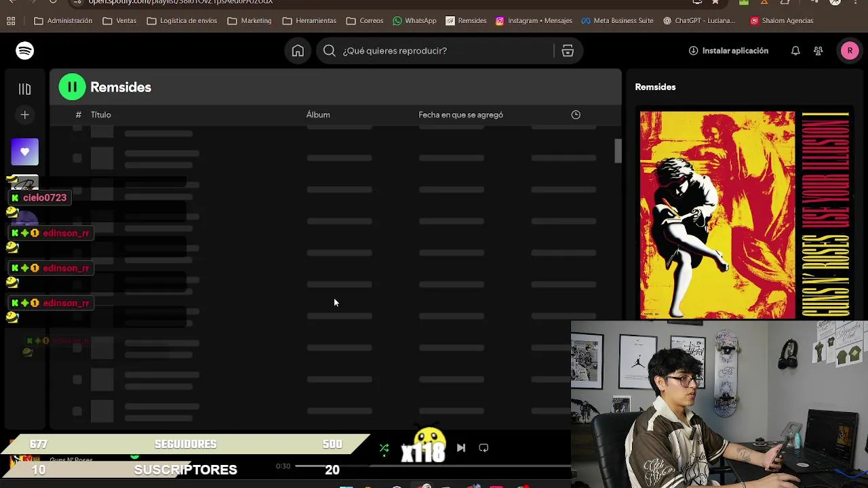
Task: Toggle repeat mode
Action: click(484, 448)
